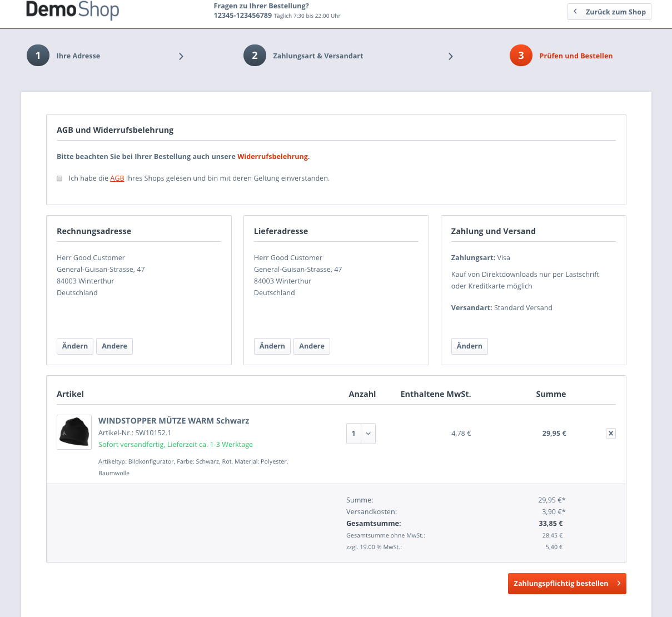
Task: Choose Andere under Lieferadresse
Action: [312, 346]
